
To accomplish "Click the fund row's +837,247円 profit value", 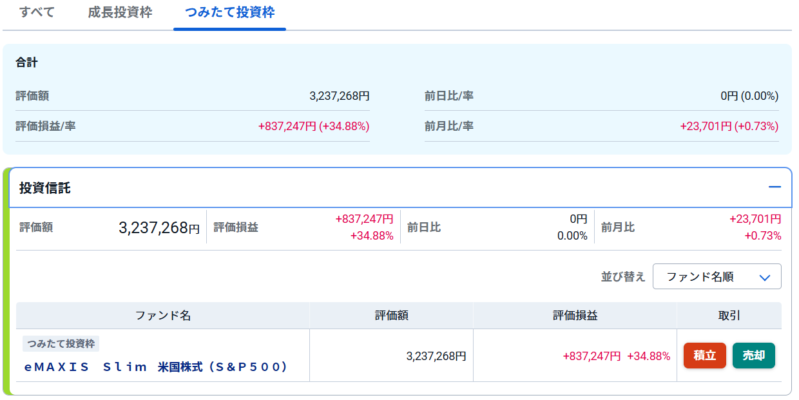I will 592,355.
